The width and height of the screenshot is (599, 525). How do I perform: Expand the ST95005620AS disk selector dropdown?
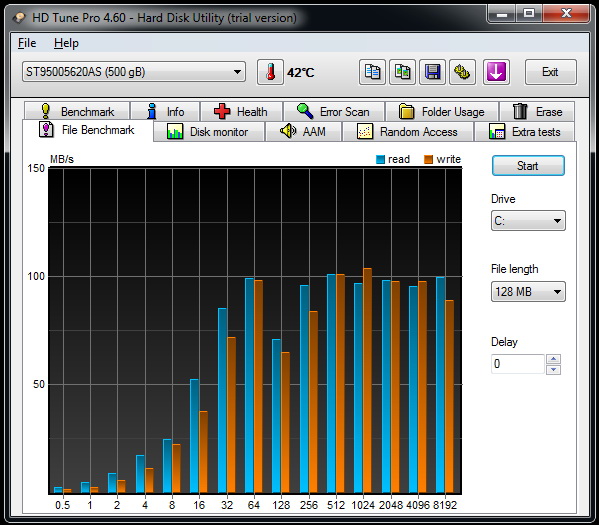click(x=134, y=72)
